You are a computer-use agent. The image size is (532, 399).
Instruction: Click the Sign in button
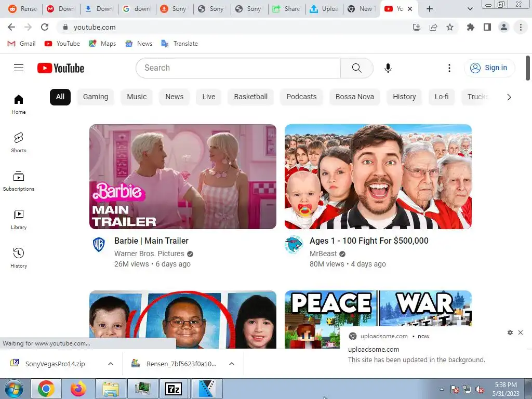point(489,68)
